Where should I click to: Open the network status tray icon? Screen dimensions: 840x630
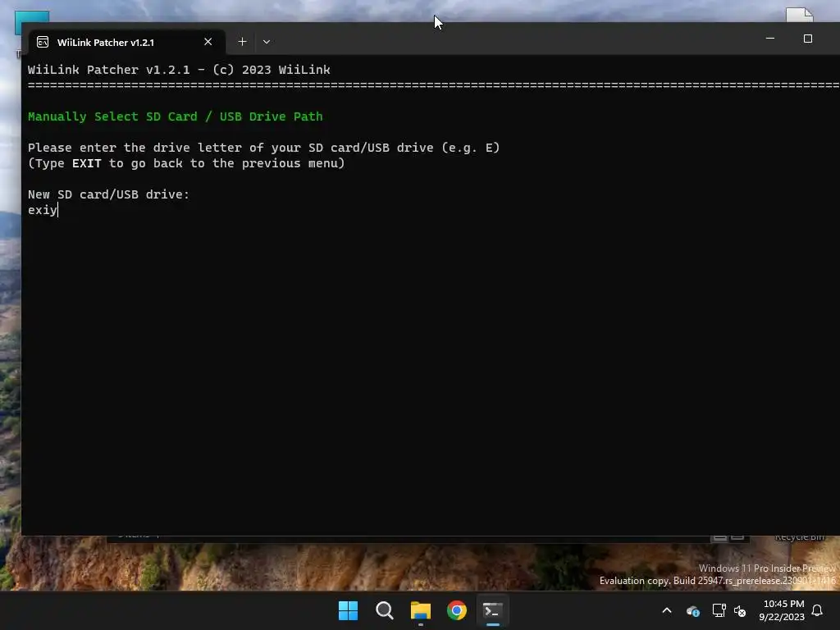click(x=719, y=610)
